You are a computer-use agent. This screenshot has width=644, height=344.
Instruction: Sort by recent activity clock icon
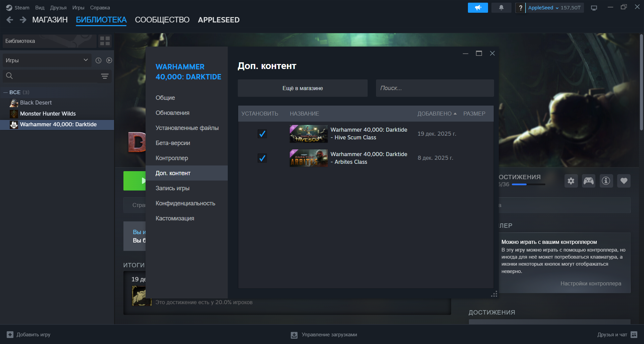98,60
